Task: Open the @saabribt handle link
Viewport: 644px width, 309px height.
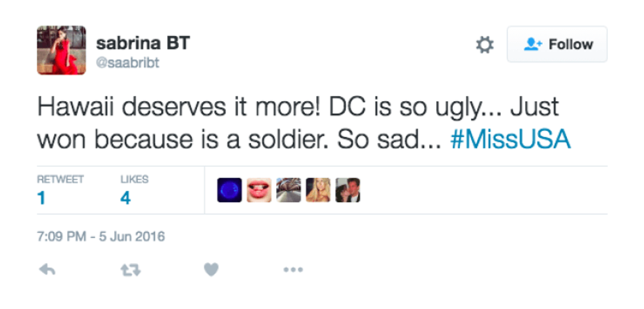Action: click(127, 62)
